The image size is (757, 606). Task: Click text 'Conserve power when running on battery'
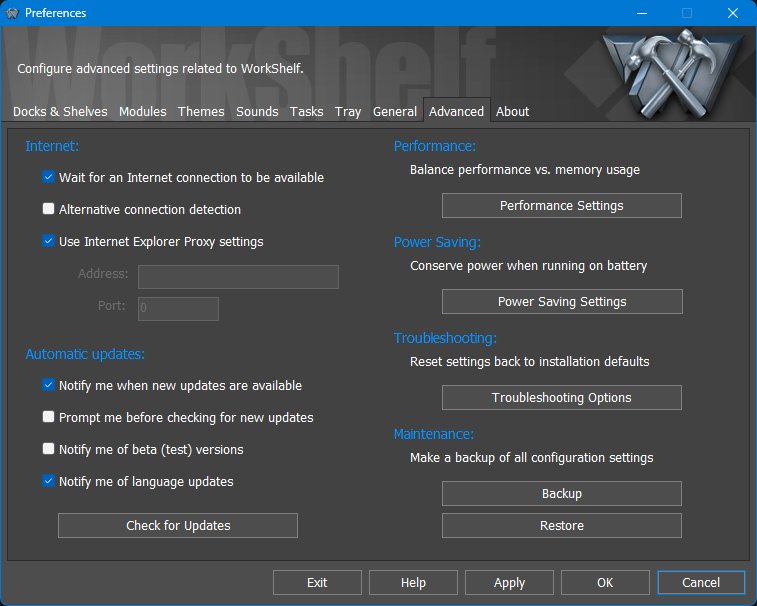click(529, 266)
